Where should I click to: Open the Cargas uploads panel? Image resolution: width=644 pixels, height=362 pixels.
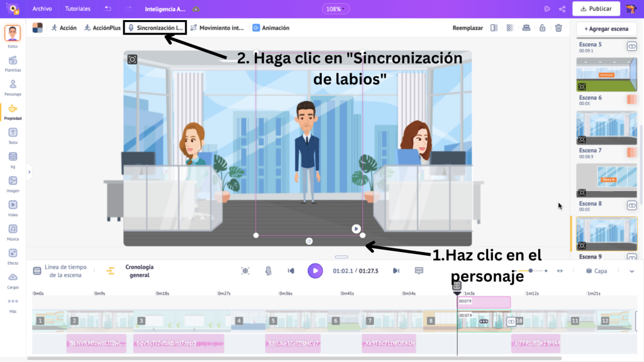[x=13, y=281]
